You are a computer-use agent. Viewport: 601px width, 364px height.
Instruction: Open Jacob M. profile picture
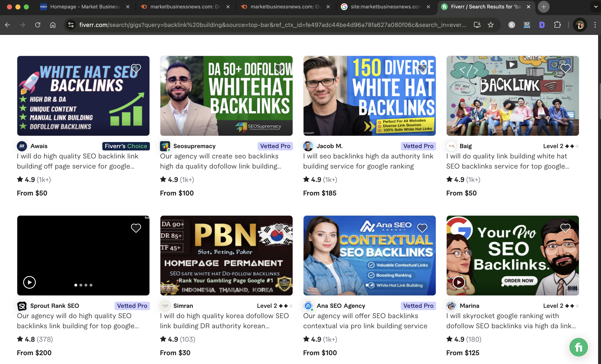pyautogui.click(x=308, y=146)
